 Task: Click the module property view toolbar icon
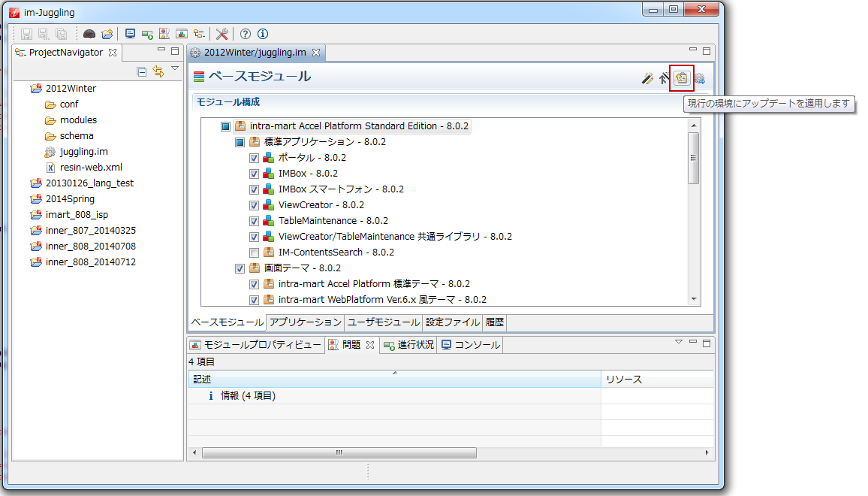pos(182,35)
